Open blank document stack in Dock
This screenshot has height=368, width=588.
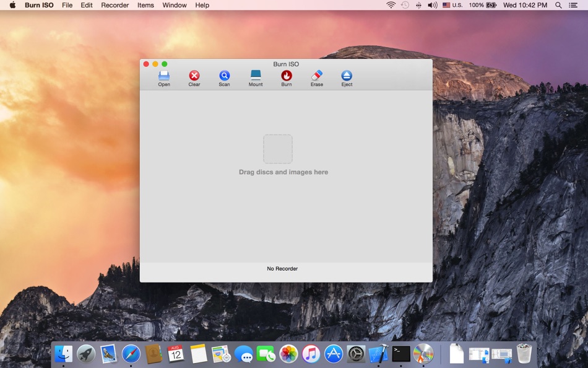click(456, 354)
